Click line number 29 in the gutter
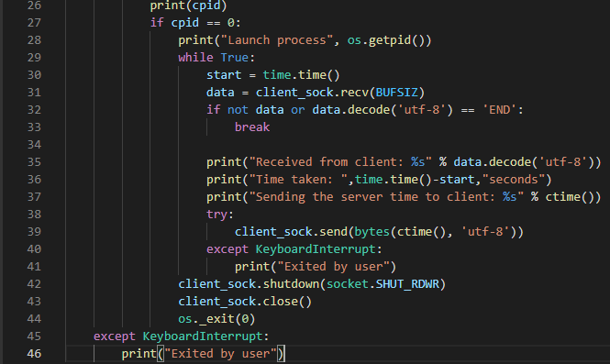 (34, 58)
